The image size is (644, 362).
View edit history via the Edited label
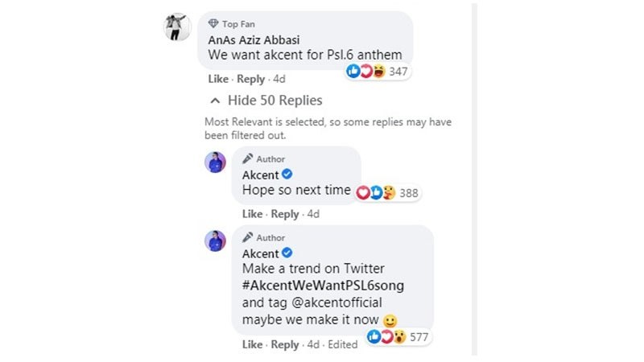coord(344,344)
